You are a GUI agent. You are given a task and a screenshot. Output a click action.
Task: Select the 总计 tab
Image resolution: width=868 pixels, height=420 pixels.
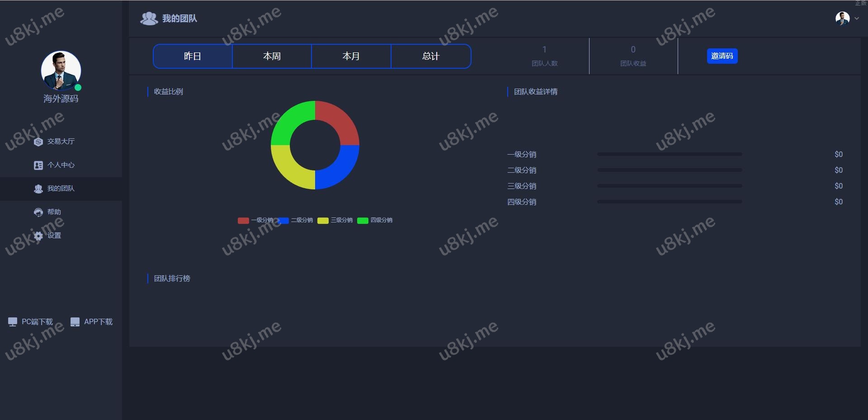pos(430,57)
